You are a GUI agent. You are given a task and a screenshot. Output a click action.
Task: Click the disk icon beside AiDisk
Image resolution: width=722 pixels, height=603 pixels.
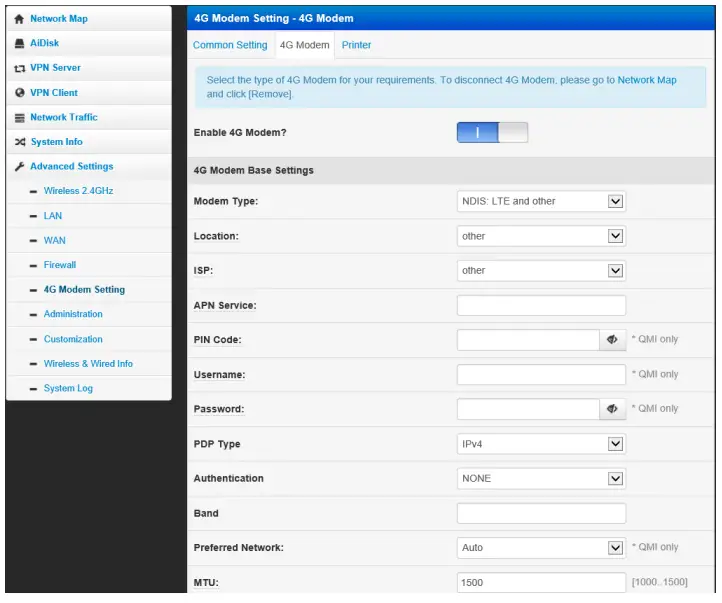19,43
